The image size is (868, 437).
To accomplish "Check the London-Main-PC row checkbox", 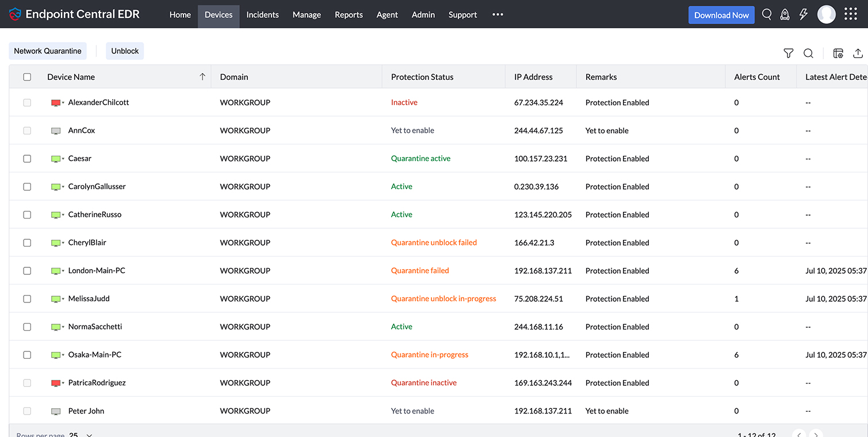I will point(27,270).
